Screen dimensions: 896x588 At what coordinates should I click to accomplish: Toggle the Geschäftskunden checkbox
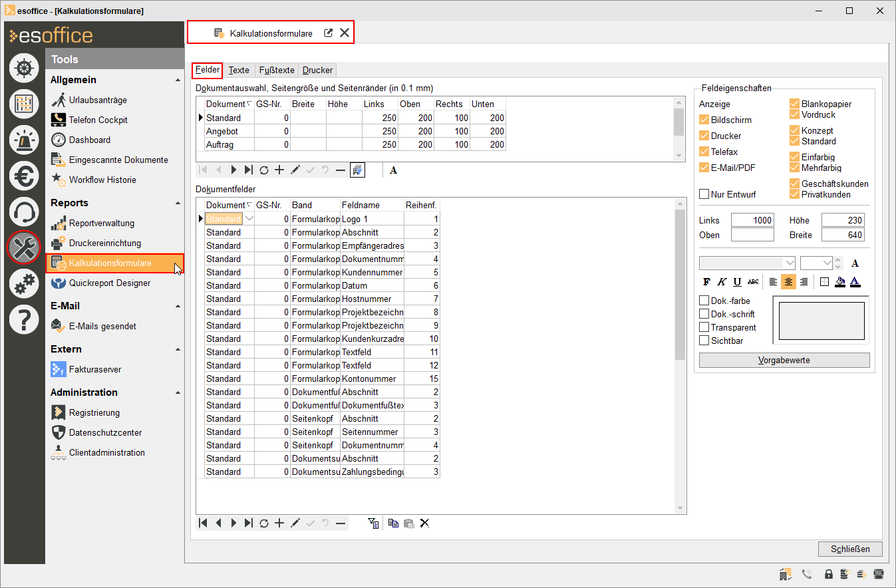click(794, 184)
